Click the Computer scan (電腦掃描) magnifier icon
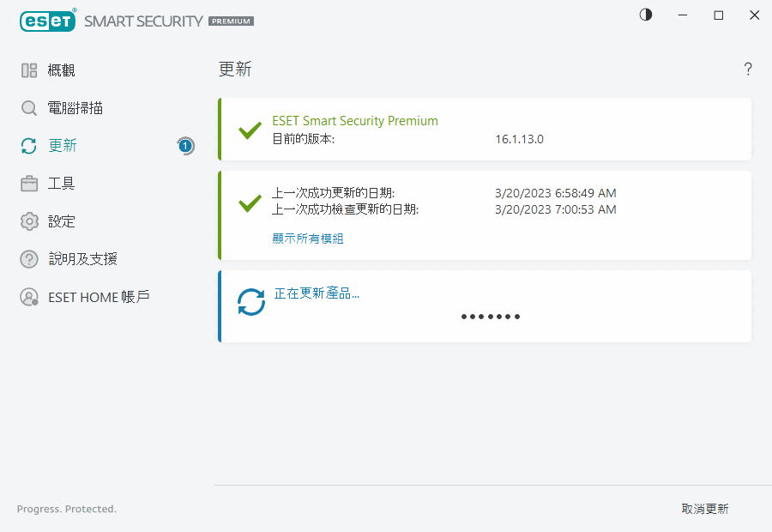Screen dimensions: 772x532 pos(29,108)
